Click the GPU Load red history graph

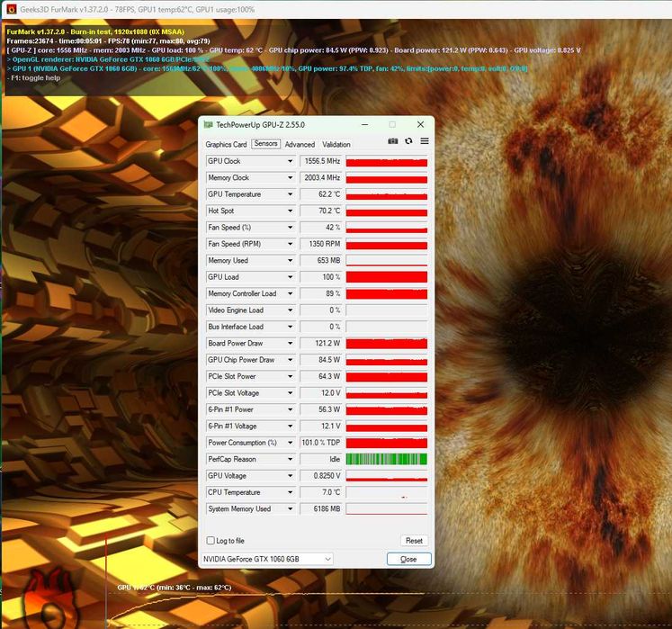pyautogui.click(x=387, y=277)
